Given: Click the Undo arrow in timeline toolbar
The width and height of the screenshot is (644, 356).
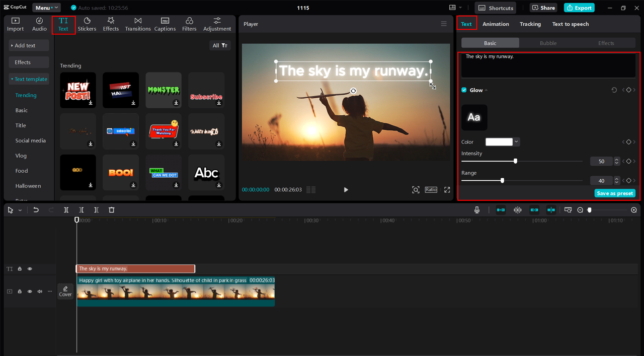Looking at the screenshot, I should [36, 210].
